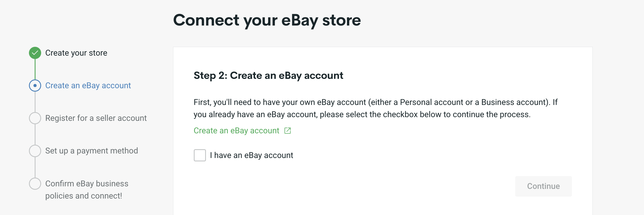Click the green checkmark on Create your store step
The width and height of the screenshot is (644, 215).
35,52
